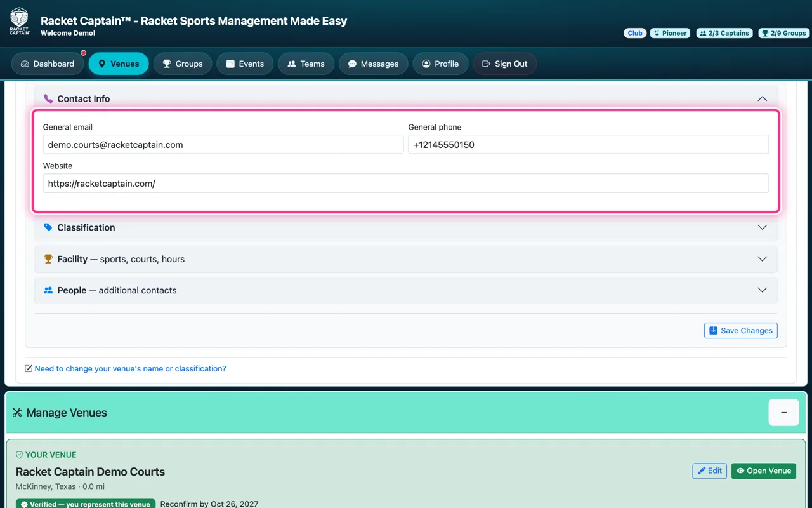This screenshot has height=508, width=812.
Task: Click the Sign Out button
Action: (x=505, y=63)
